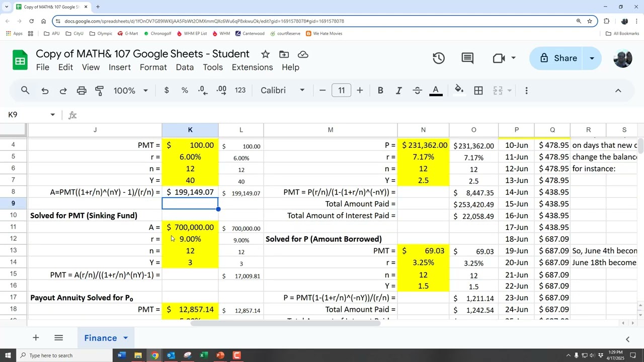Go to the Sheets home logo

pyautogui.click(x=20, y=60)
